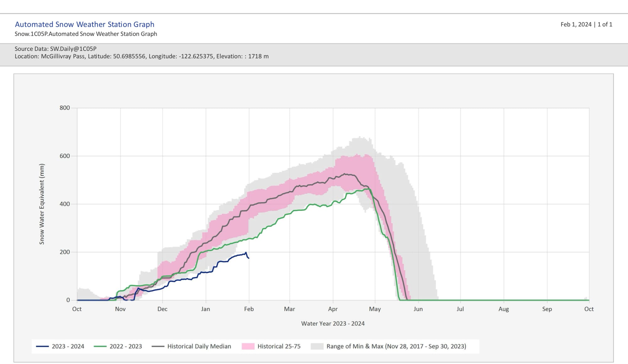Click the Water Year 2023 - 2024 axis title
The image size is (628, 364).
333,323
